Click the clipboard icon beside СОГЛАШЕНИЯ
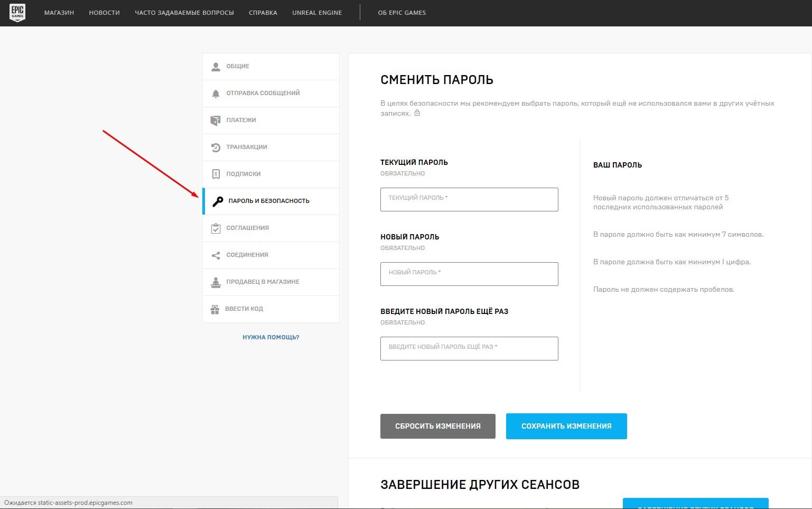Viewport: 812px width, 509px height. [216, 228]
